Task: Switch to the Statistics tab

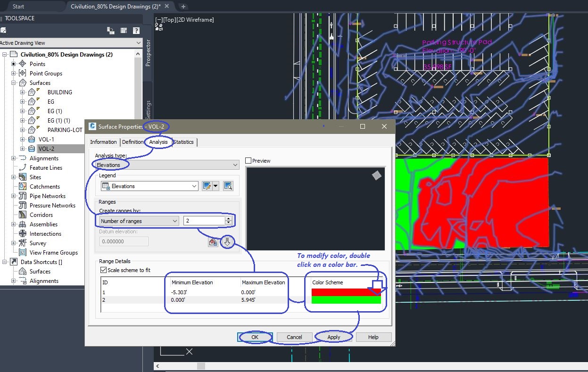Action: coord(183,142)
